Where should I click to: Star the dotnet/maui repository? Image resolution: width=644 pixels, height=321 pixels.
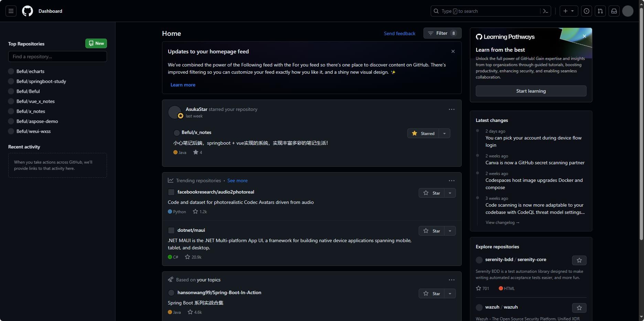tap(432, 231)
